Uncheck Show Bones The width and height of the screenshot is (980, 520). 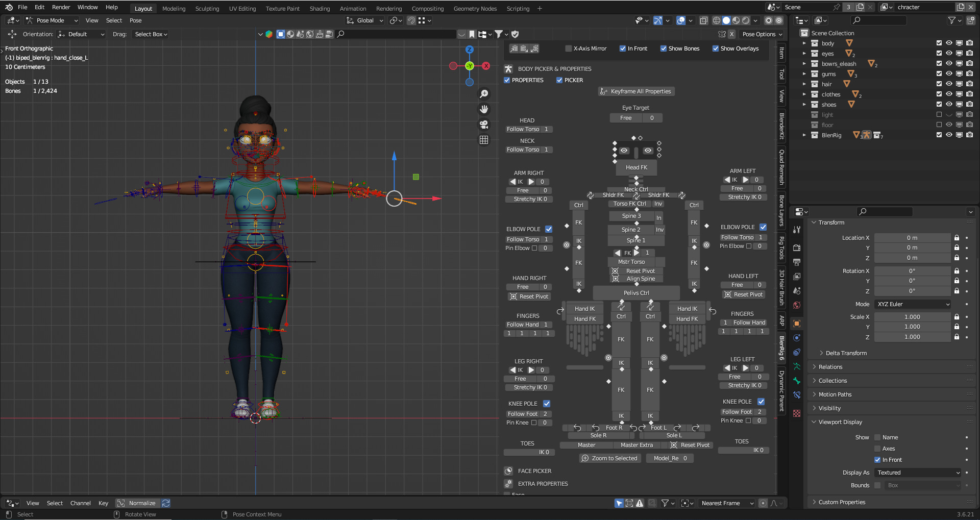point(664,48)
